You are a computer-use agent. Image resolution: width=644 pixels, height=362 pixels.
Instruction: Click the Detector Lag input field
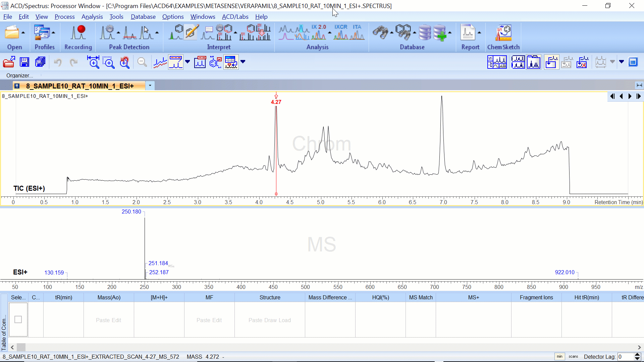[x=626, y=357]
